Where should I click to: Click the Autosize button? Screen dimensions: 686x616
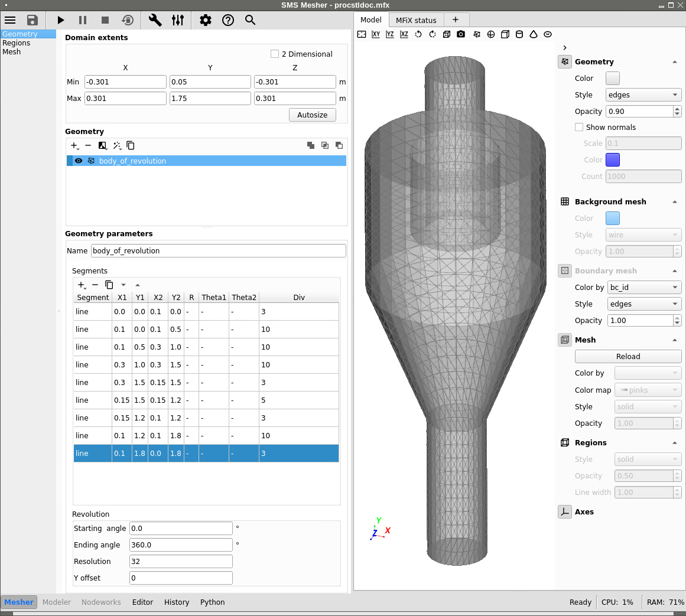(x=312, y=115)
